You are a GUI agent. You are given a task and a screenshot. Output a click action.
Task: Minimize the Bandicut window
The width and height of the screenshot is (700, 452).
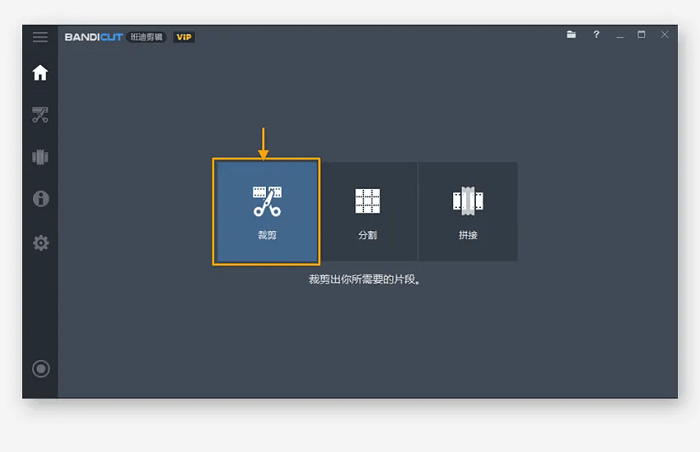pyautogui.click(x=619, y=35)
